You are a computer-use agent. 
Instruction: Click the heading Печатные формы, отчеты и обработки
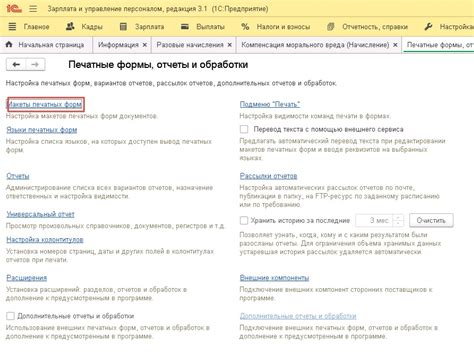point(158,64)
